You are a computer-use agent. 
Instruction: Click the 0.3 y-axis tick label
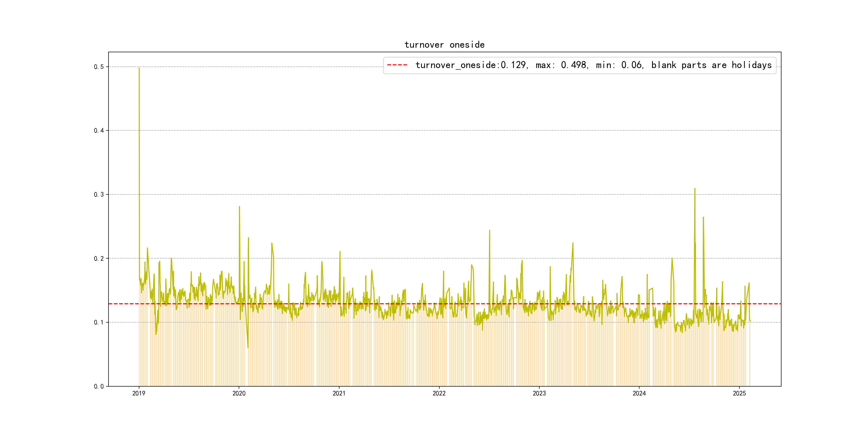click(99, 195)
